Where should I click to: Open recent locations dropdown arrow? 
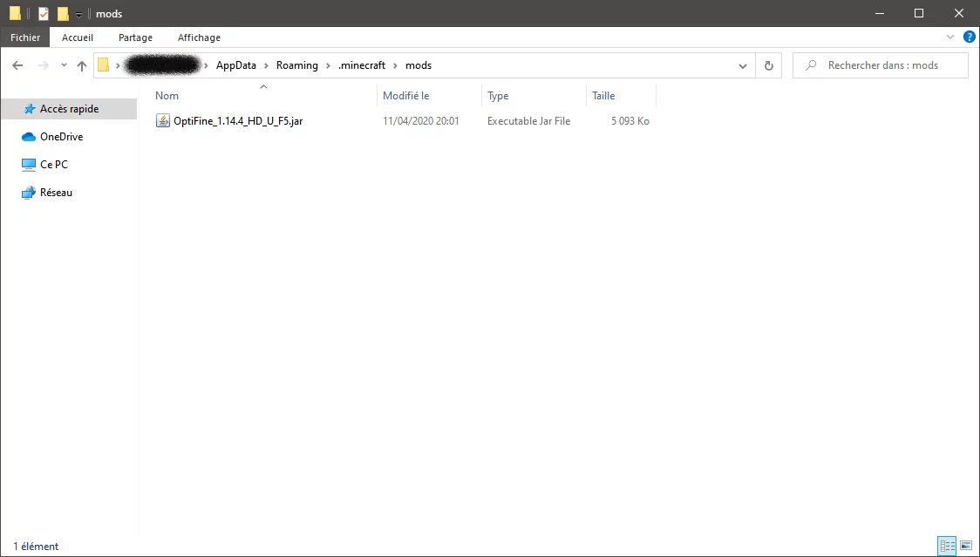click(x=64, y=65)
